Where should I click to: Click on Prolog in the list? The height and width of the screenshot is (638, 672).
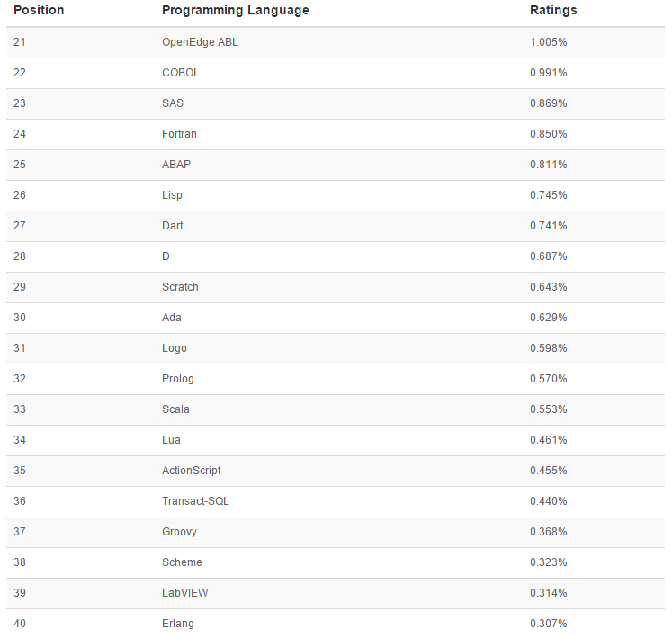click(x=178, y=379)
